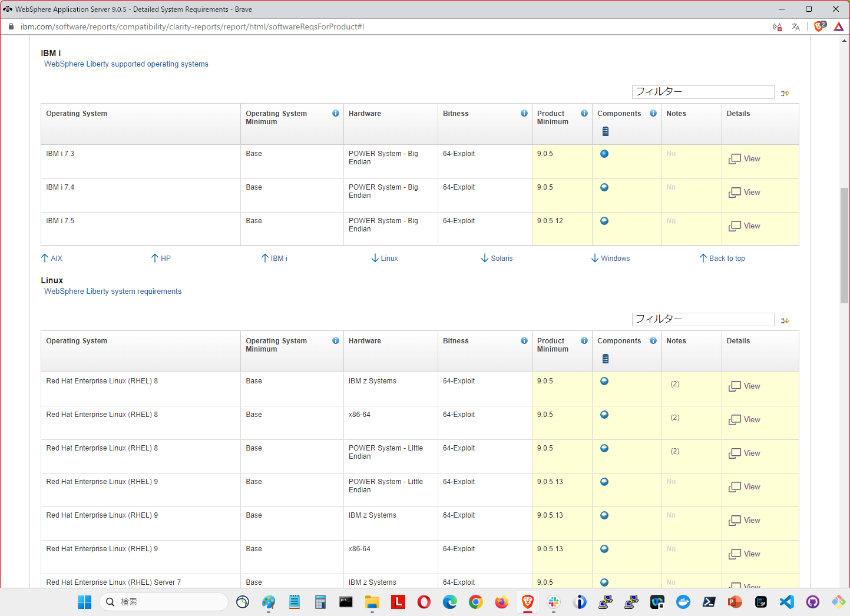
Task: Select 'IBM i 7.4' operating system cell
Action: pos(141,196)
